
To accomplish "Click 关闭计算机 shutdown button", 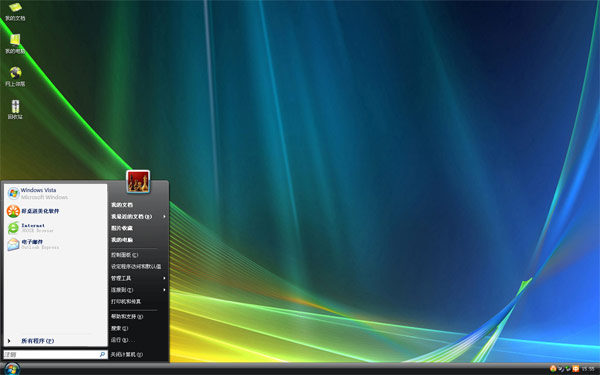I will click(127, 355).
